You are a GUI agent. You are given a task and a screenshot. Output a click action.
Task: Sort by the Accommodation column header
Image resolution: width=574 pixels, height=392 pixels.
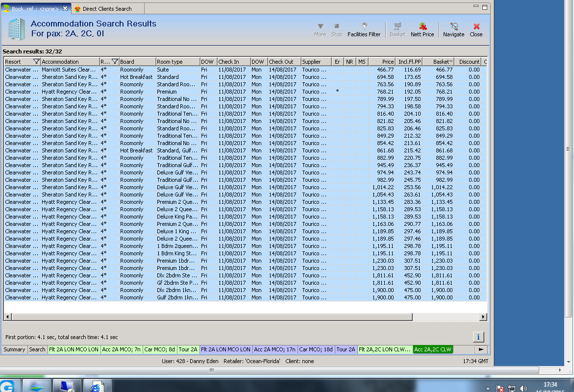click(x=70, y=61)
